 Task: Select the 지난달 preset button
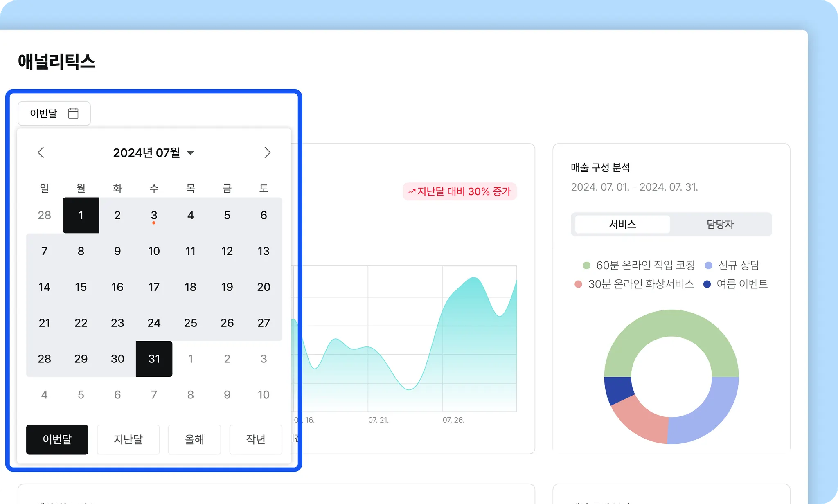128,439
